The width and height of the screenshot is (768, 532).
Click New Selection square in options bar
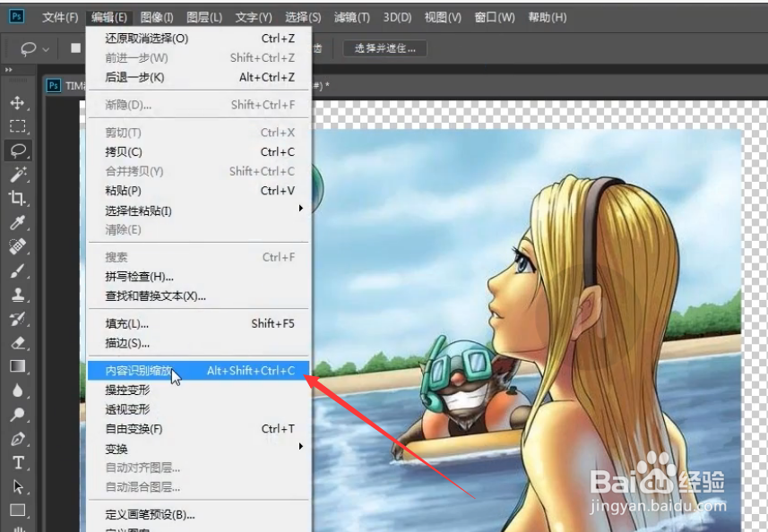tap(75, 48)
